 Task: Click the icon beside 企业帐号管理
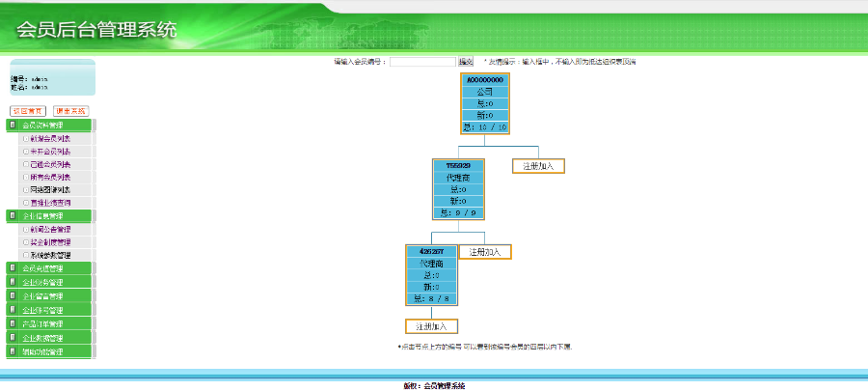click(13, 310)
